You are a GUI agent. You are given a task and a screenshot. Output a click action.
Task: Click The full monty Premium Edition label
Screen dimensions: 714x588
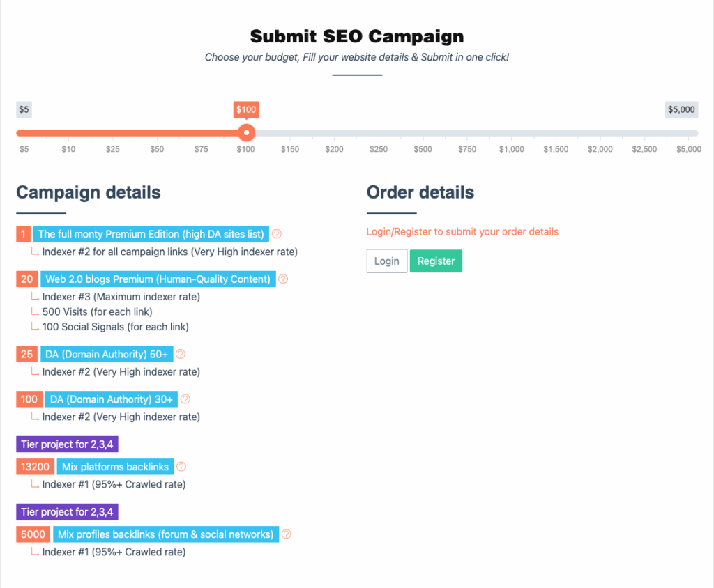[x=151, y=234]
